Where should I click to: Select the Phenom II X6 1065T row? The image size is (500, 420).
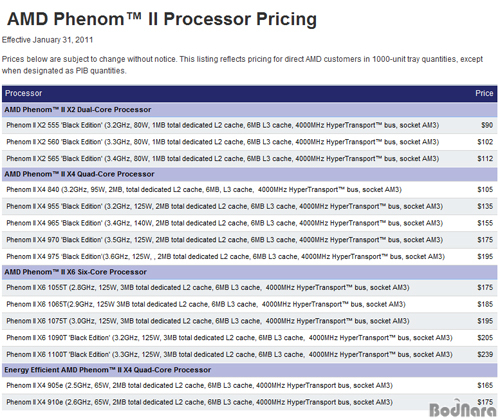point(250,304)
